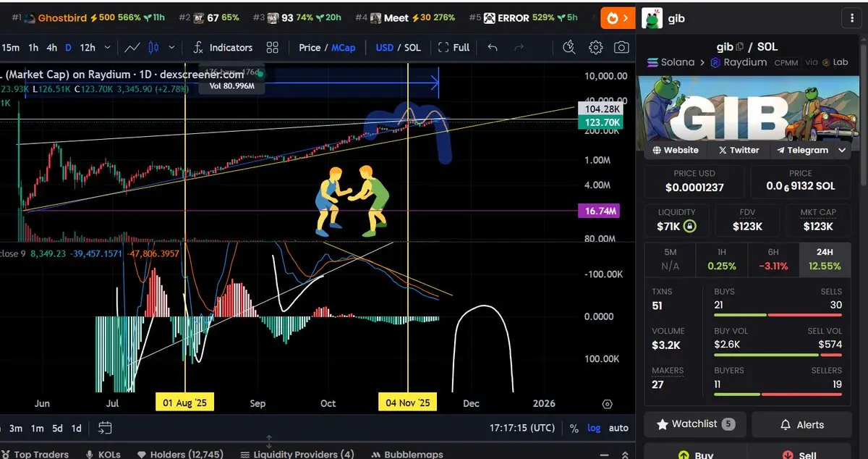This screenshot has width=868, height=459.
Task: Open the go-to-date calendar icon
Action: pos(105,428)
